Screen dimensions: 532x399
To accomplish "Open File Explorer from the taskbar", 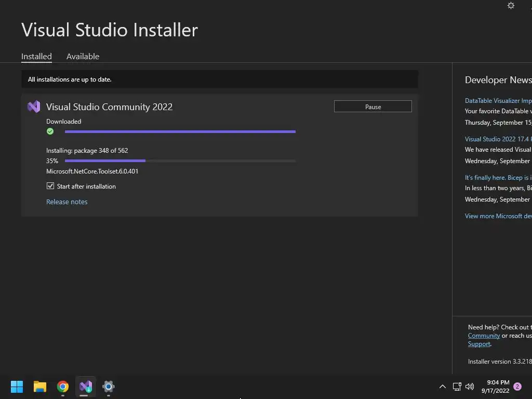I will 39,387.
